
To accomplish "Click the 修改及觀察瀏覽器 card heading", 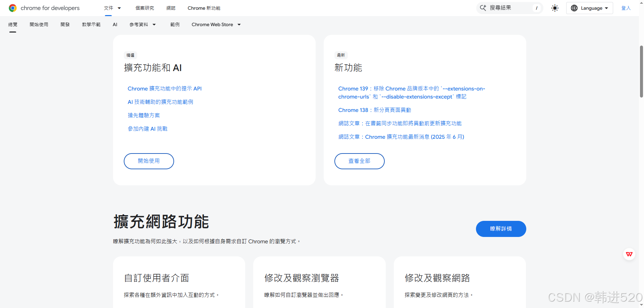I will [302, 278].
